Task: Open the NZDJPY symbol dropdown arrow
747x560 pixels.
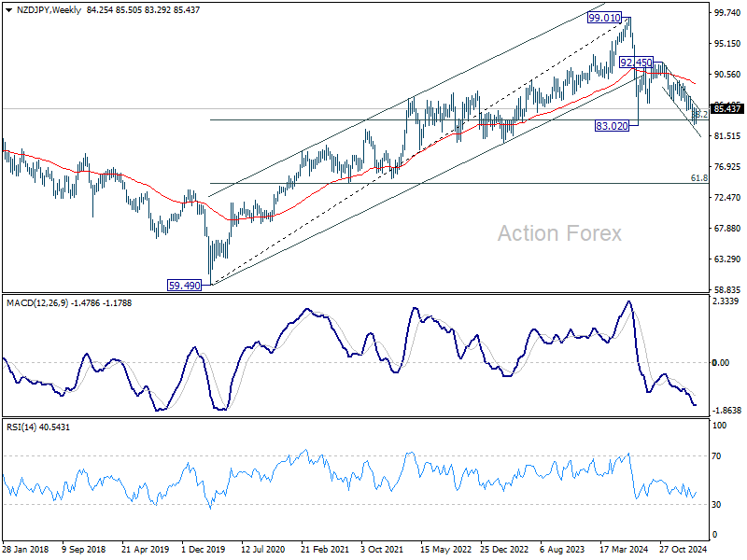Action: pyautogui.click(x=8, y=10)
